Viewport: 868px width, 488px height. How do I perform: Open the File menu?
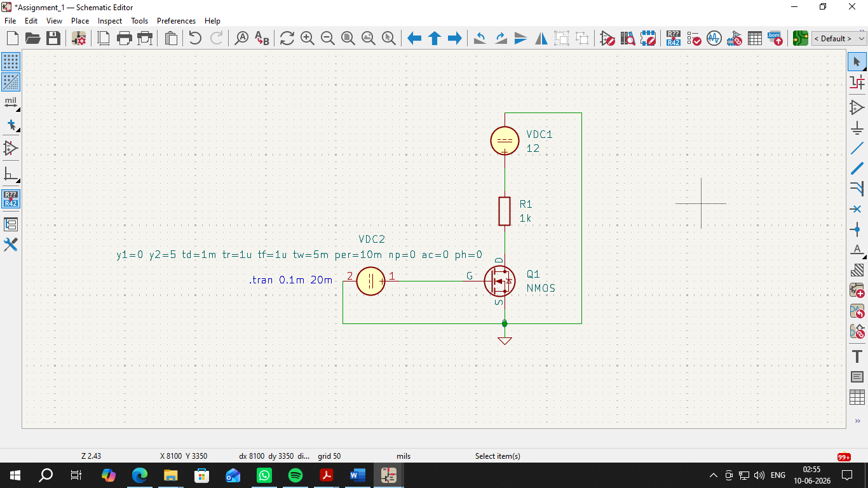[10, 20]
